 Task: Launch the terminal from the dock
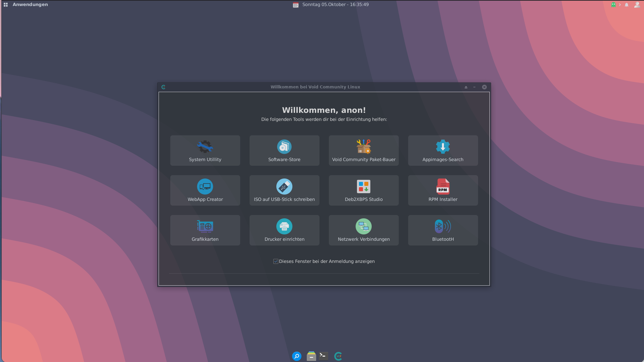point(324,356)
